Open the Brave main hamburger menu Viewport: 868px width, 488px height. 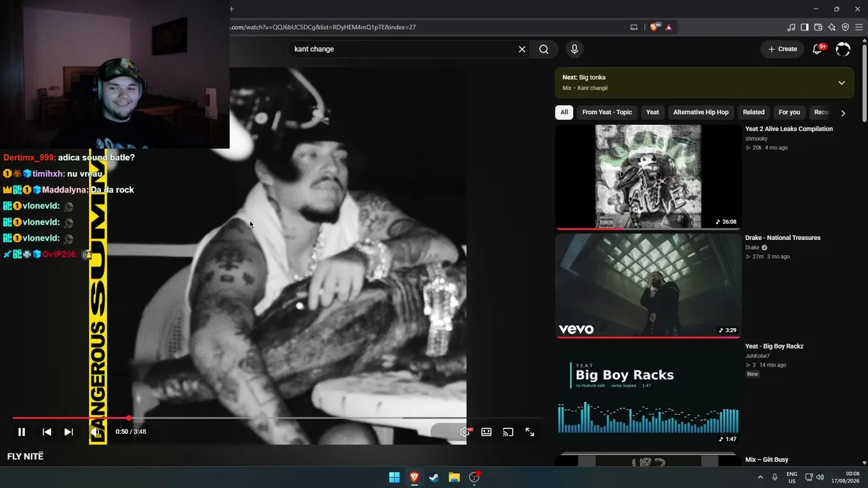point(859,27)
